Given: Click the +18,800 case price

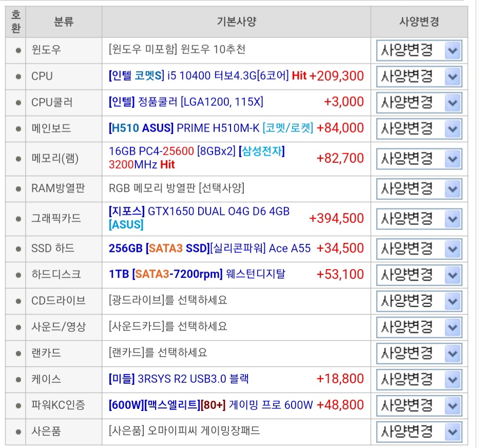Looking at the screenshot, I should click(340, 379).
